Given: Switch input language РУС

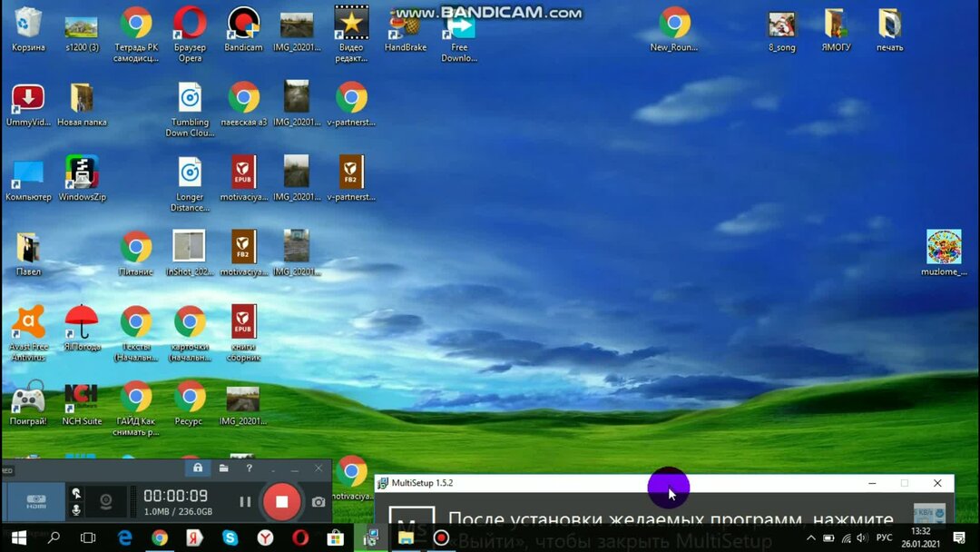Looking at the screenshot, I should [884, 537].
